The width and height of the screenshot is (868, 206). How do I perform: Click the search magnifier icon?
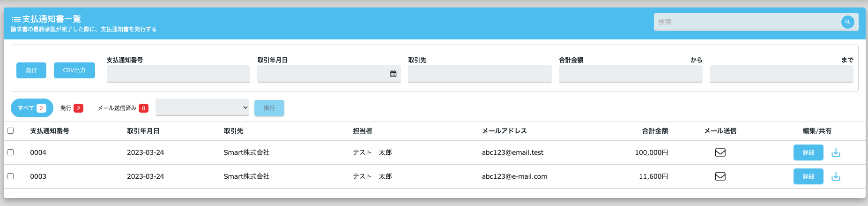[847, 22]
